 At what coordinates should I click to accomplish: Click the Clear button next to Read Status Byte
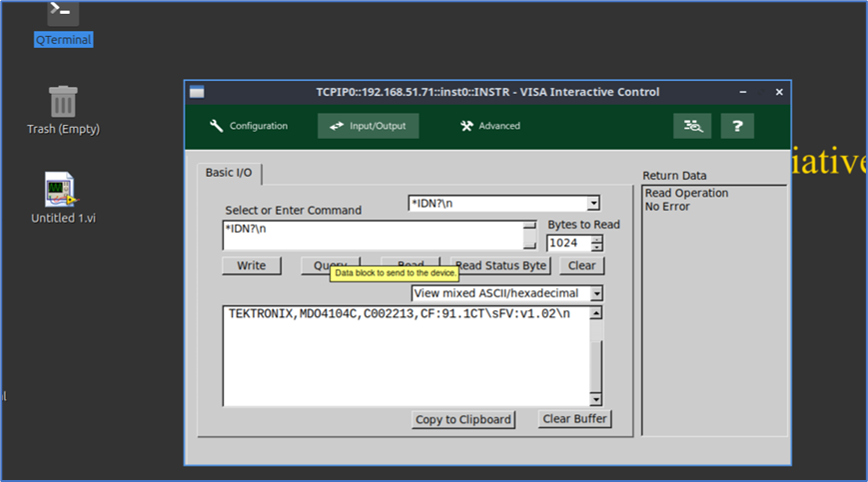pos(581,265)
